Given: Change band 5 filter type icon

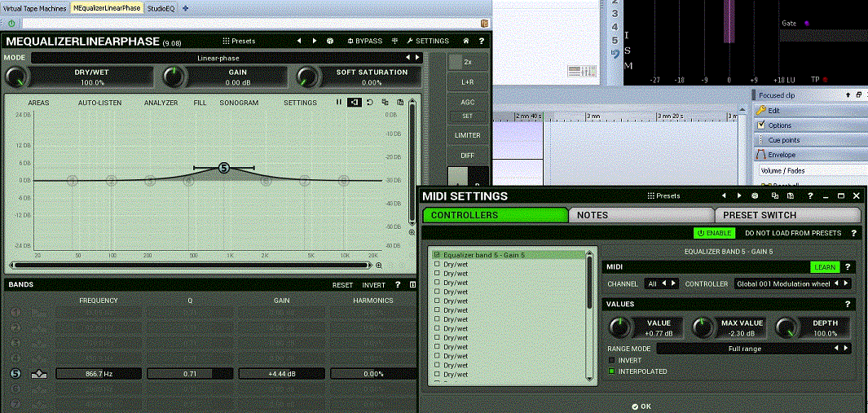Looking at the screenshot, I should pyautogui.click(x=39, y=374).
